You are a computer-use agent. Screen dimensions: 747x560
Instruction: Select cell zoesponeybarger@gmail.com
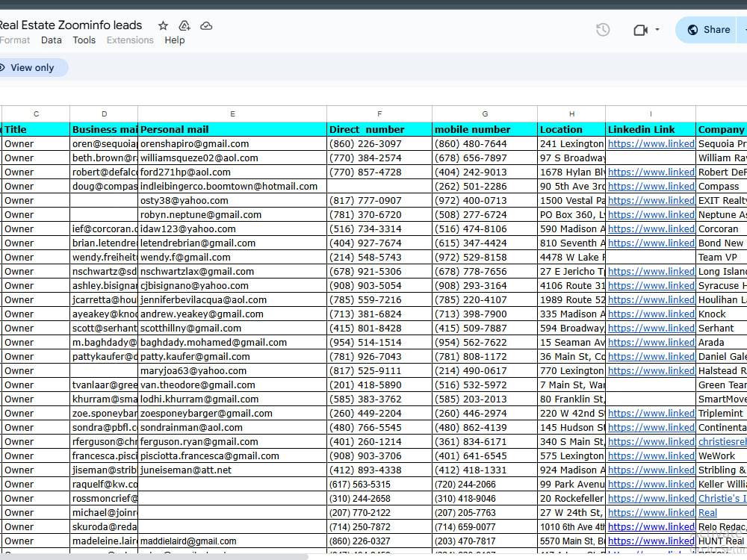click(x=232, y=414)
